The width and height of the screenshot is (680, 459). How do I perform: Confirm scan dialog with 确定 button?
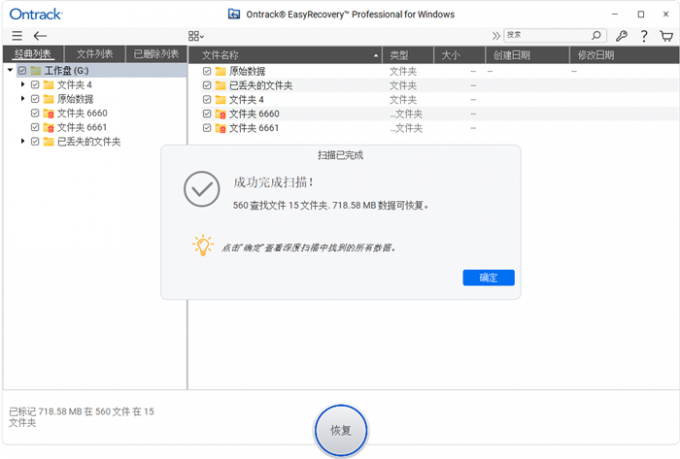[x=488, y=278]
